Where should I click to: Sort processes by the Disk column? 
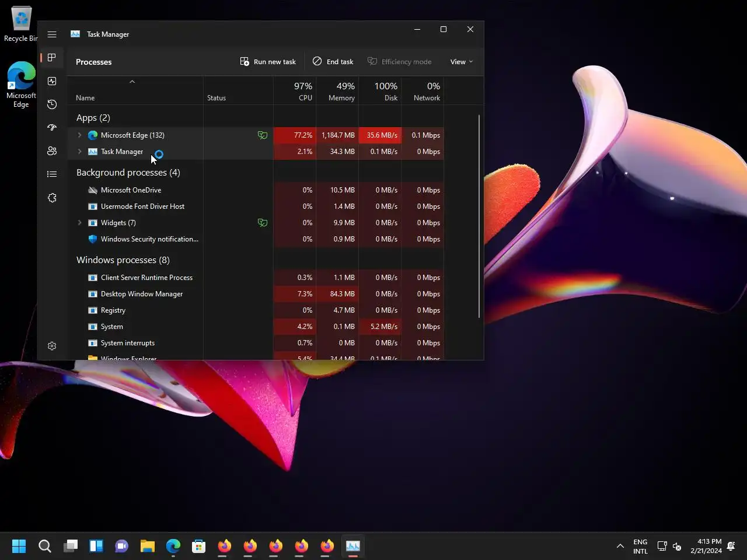(380, 91)
